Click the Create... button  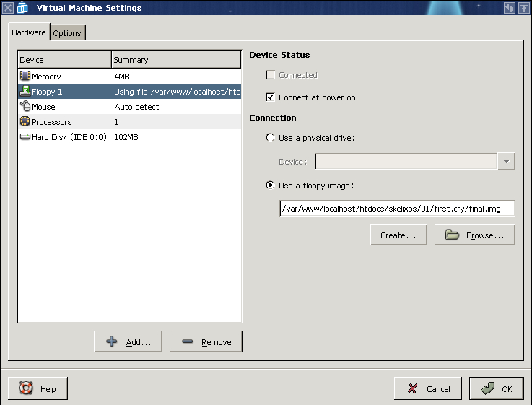[398, 235]
